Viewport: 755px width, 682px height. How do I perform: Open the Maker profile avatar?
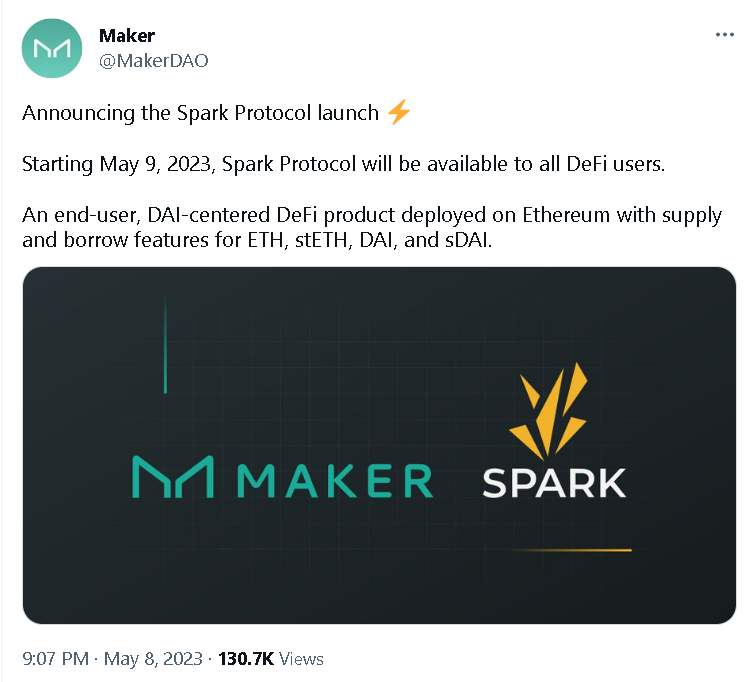coord(52,48)
